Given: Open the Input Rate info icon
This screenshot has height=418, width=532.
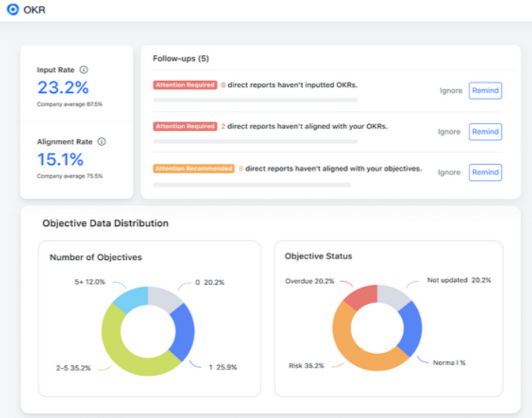Looking at the screenshot, I should [x=83, y=70].
